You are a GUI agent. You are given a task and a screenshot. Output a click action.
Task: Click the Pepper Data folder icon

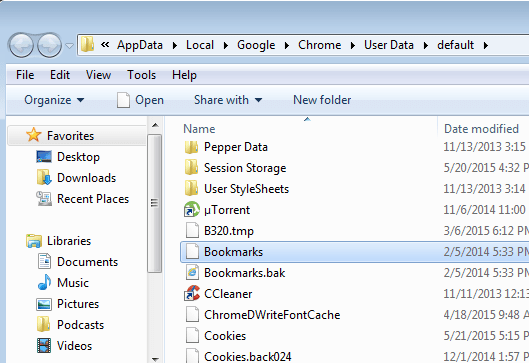click(x=191, y=147)
